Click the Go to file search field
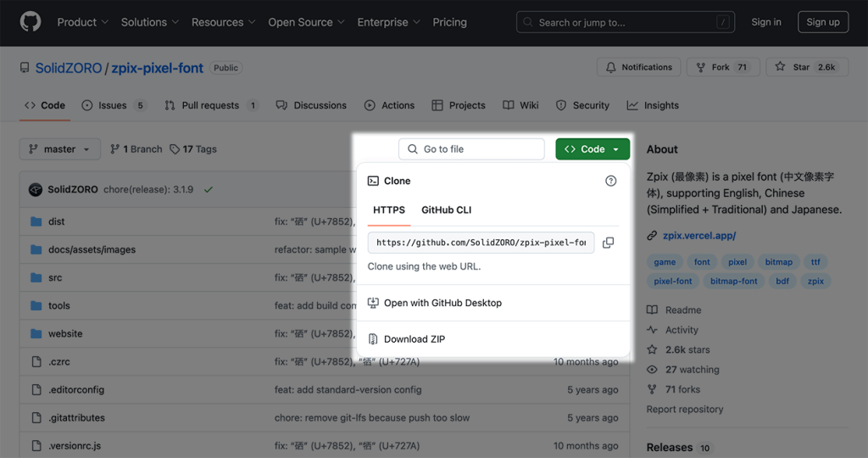The image size is (868, 458). 471,149
